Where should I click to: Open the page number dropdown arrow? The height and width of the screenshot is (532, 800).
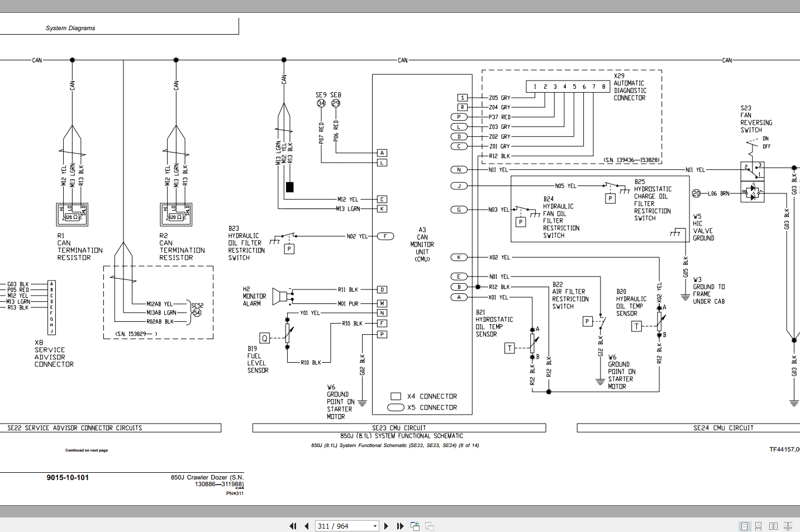[375, 526]
